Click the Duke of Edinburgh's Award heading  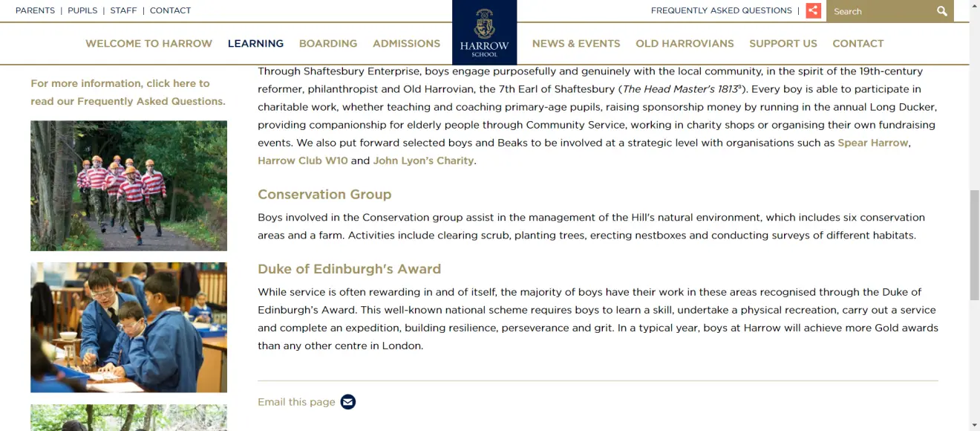coord(349,269)
